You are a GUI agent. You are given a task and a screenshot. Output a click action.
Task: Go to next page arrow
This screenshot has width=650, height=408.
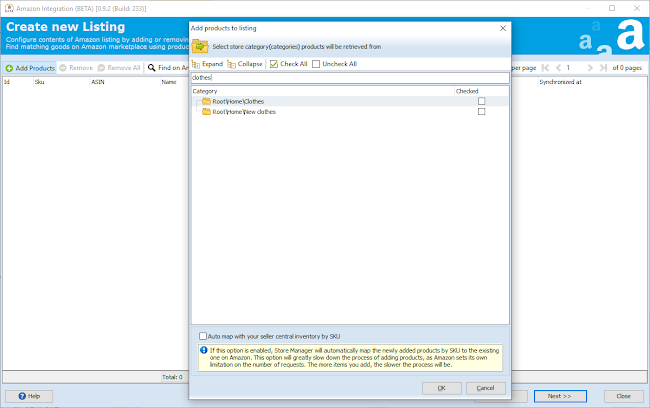coord(590,68)
